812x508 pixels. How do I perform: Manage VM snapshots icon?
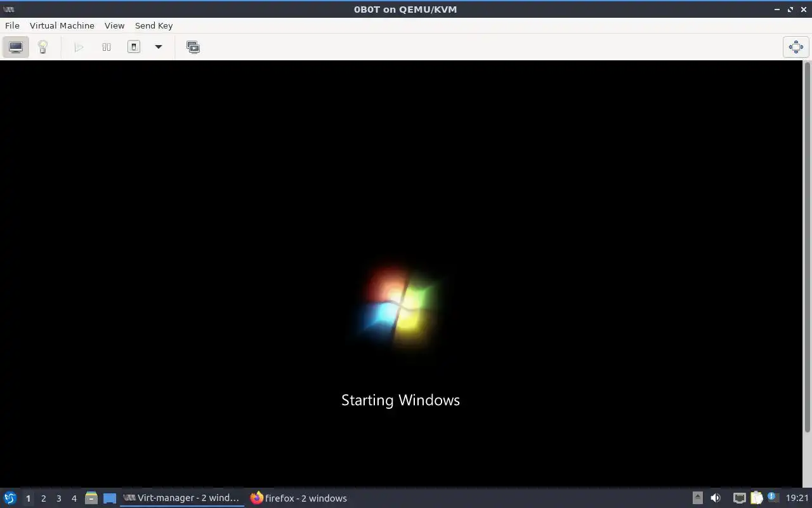[193, 47]
